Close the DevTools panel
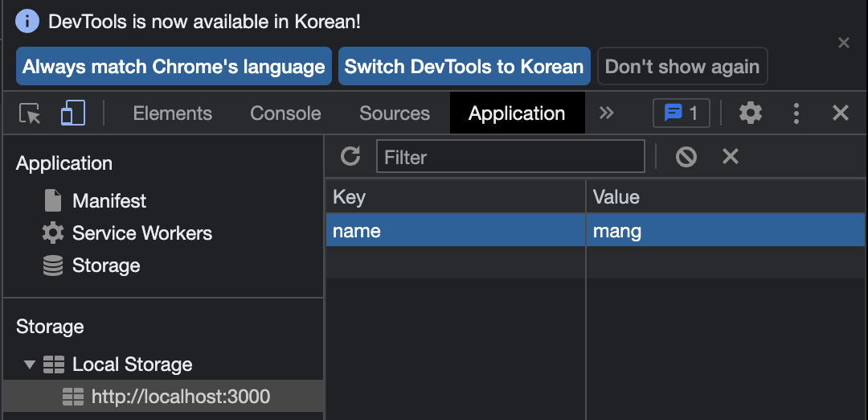This screenshot has width=868, height=420. 841,113
